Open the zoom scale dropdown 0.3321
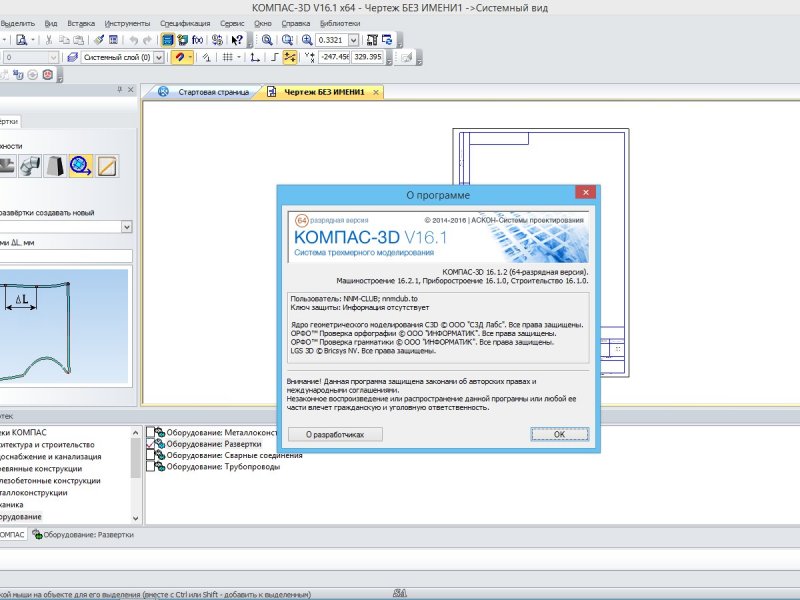Viewport: 800px width, 600px height. pyautogui.click(x=353, y=40)
